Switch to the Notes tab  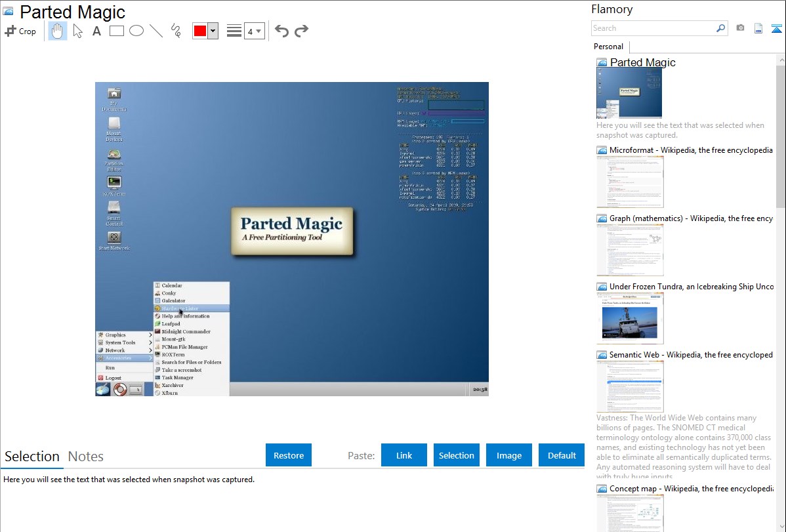pyautogui.click(x=86, y=457)
